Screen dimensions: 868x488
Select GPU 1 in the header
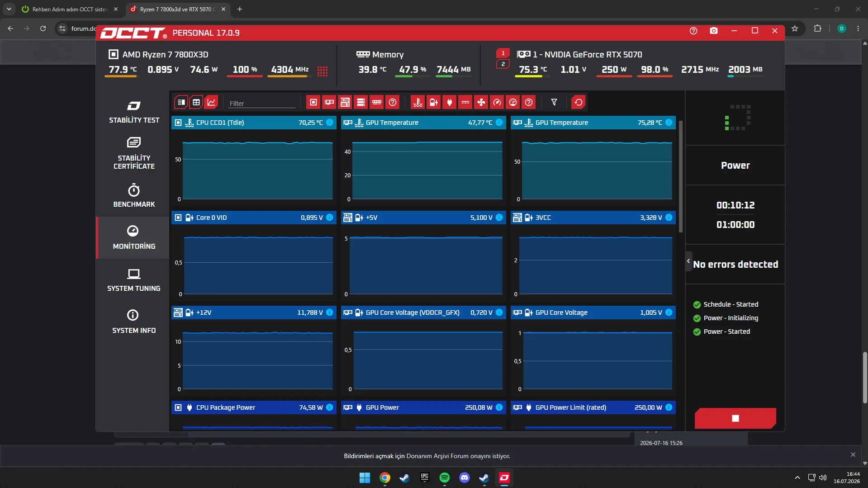coord(503,53)
